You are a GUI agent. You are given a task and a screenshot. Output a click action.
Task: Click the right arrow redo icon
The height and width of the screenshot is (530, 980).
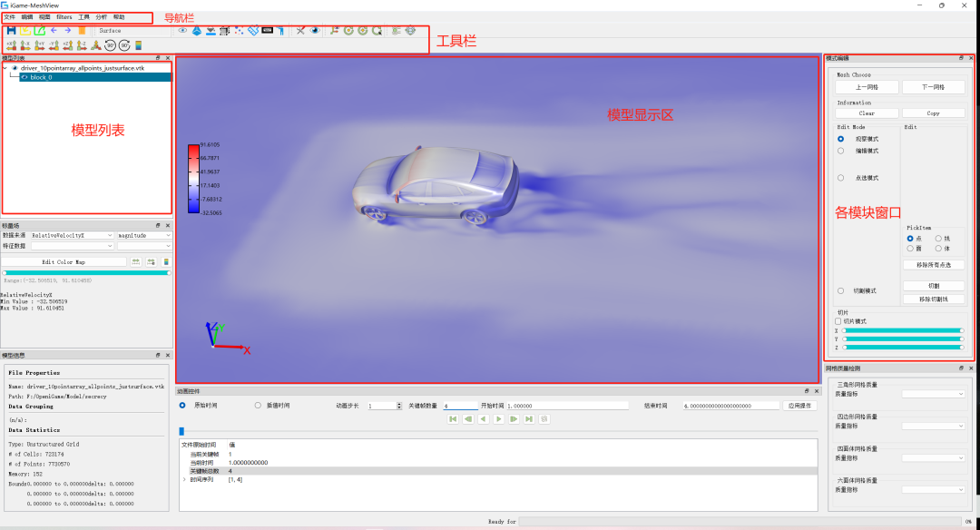point(67,30)
